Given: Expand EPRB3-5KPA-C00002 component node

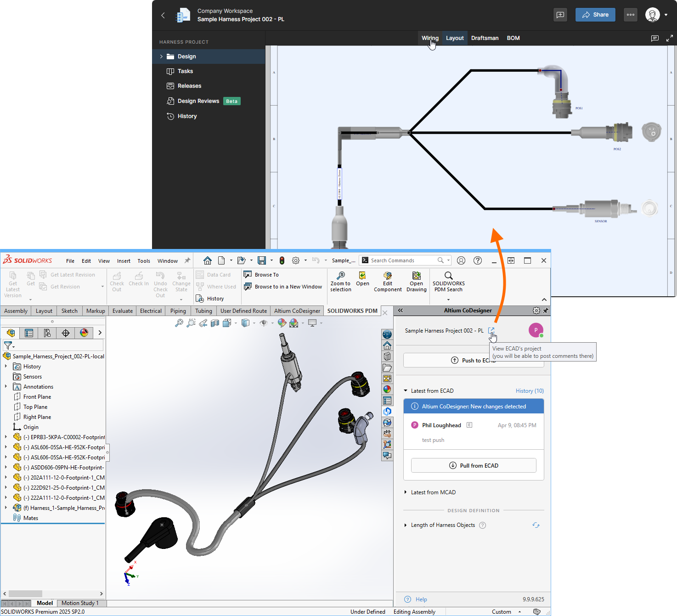Looking at the screenshot, I should [x=6, y=437].
